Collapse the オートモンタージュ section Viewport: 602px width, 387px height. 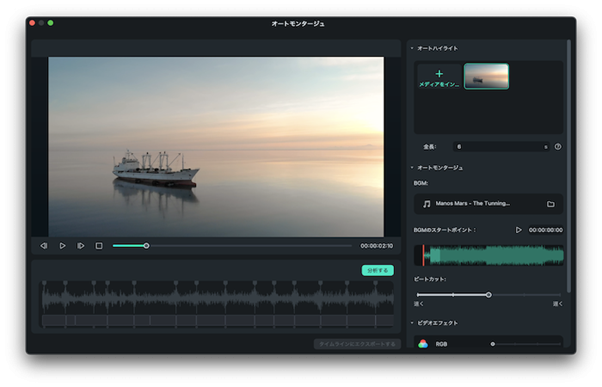pos(412,168)
